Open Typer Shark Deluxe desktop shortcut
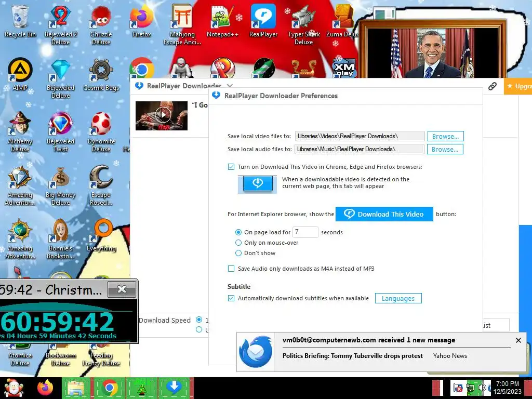Image resolution: width=532 pixels, height=399 pixels. pos(303,24)
